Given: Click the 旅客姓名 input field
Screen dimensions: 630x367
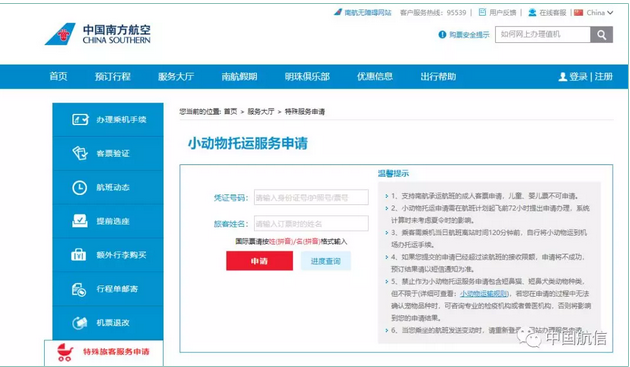Looking at the screenshot, I should 311,223.
